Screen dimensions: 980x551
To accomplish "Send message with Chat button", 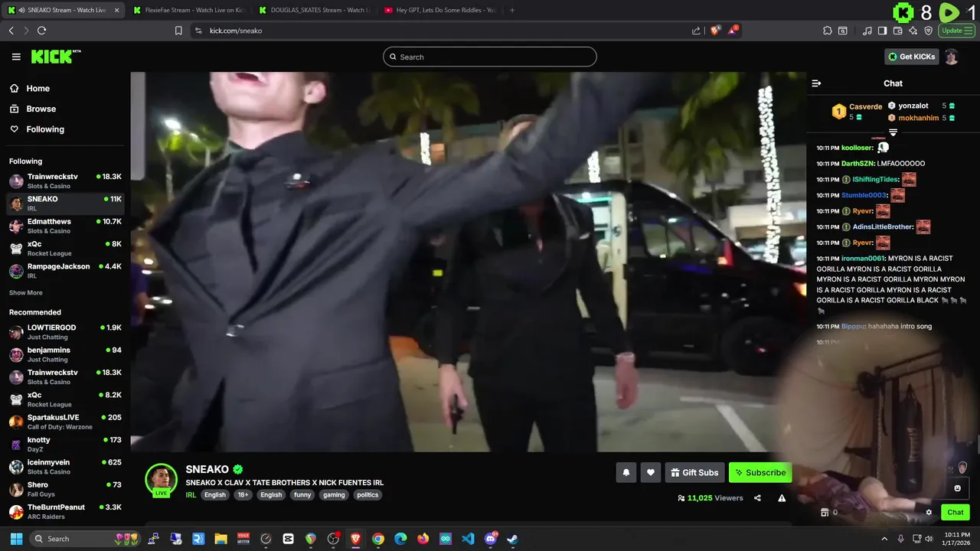I will 955,513.
